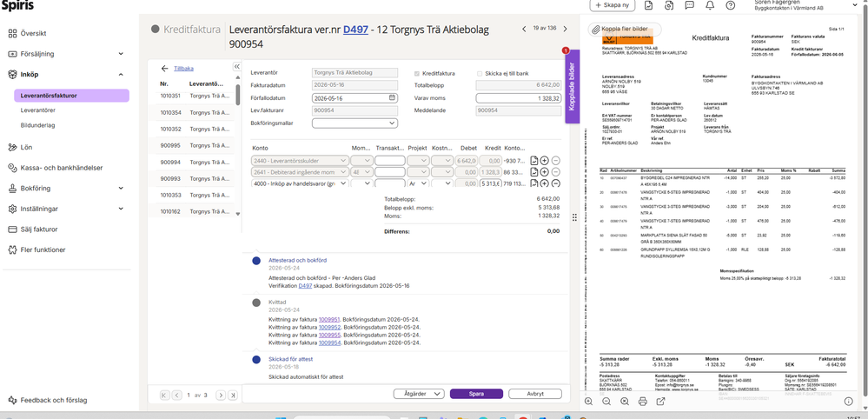Collapse the Inköp sidebar section
The image size is (868, 419).
pyautogui.click(x=121, y=74)
